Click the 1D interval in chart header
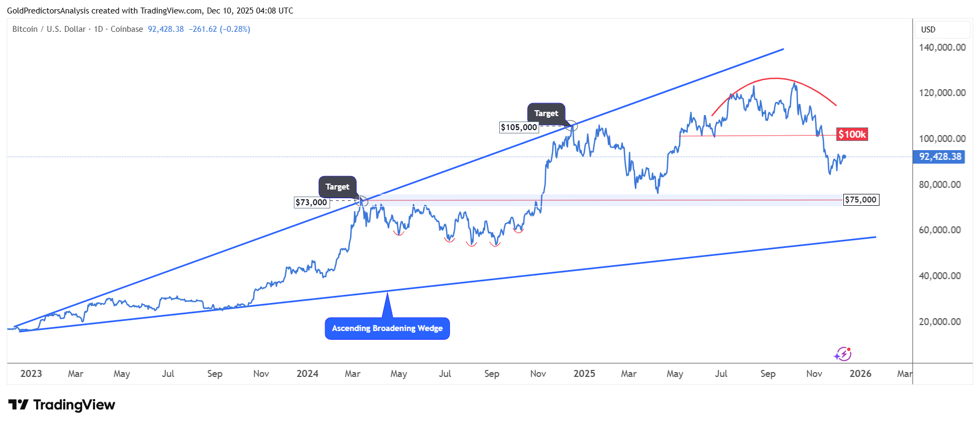The width and height of the screenshot is (980, 425). (x=98, y=29)
